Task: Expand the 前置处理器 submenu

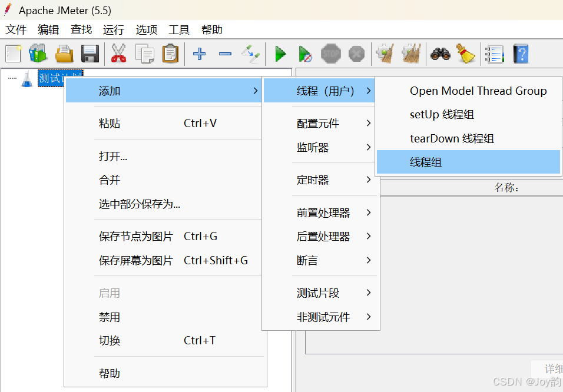Action: pyautogui.click(x=319, y=213)
